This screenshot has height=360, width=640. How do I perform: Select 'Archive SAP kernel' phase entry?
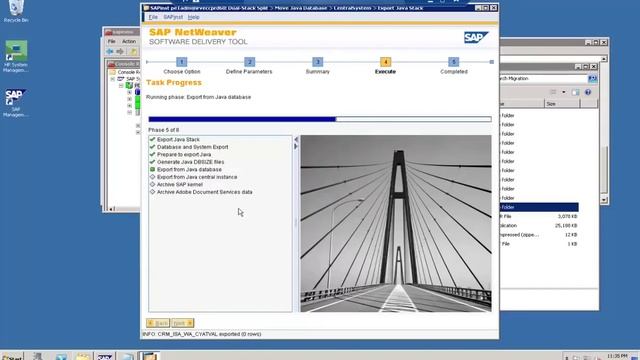tap(180, 184)
